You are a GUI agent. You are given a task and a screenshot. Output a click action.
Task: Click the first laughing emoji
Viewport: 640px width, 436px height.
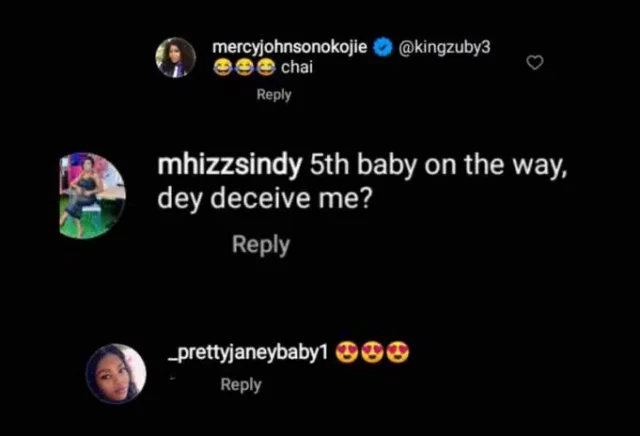[224, 68]
